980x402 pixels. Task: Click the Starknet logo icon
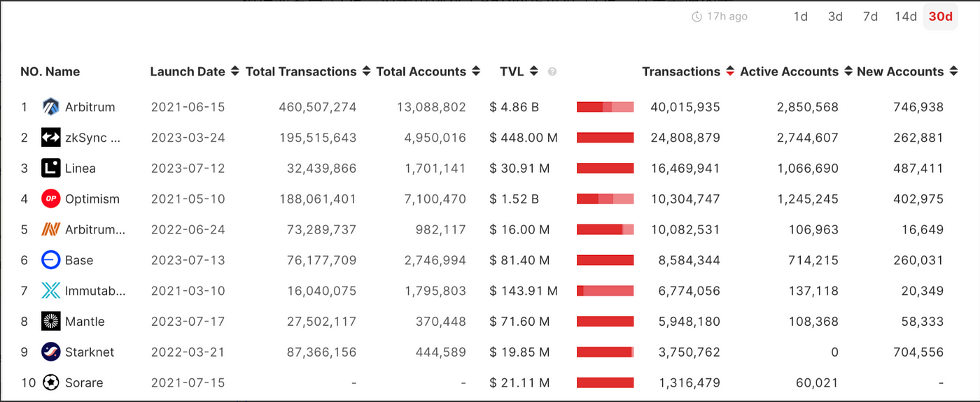tap(50, 352)
